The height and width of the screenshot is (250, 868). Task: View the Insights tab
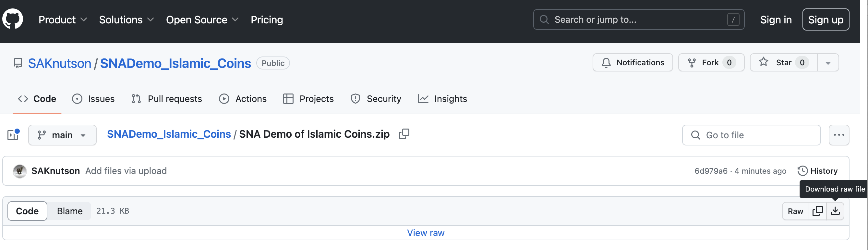[442, 98]
